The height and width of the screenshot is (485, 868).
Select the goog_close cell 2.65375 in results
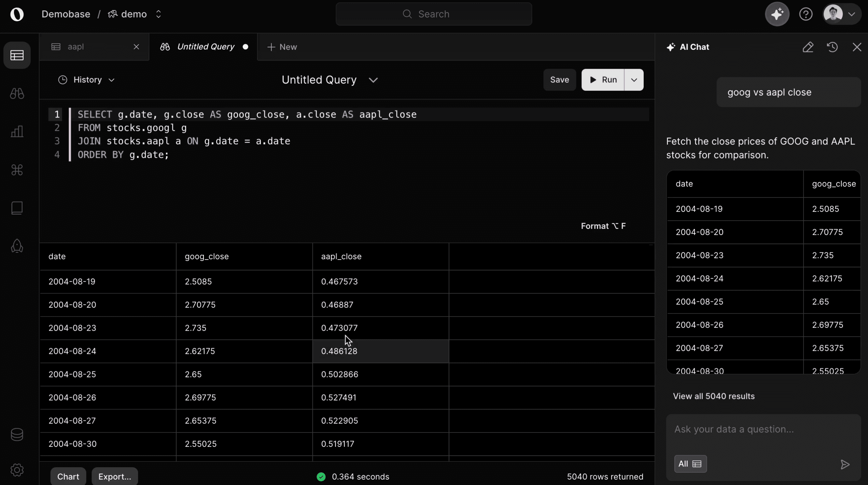244,421
